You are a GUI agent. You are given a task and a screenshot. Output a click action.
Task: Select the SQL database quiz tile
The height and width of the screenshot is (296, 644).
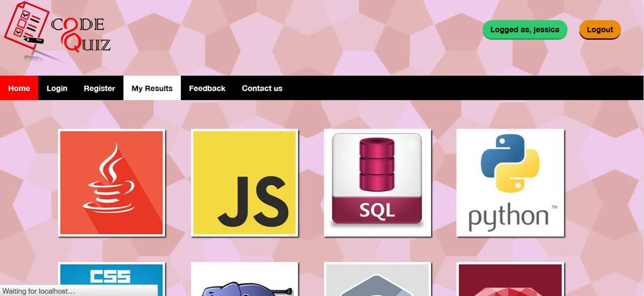click(377, 183)
